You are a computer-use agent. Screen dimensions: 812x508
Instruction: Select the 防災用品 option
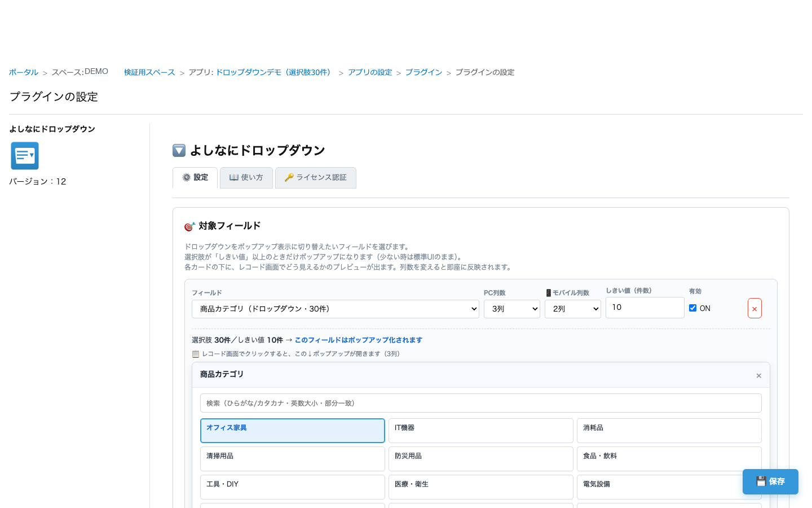(481, 459)
